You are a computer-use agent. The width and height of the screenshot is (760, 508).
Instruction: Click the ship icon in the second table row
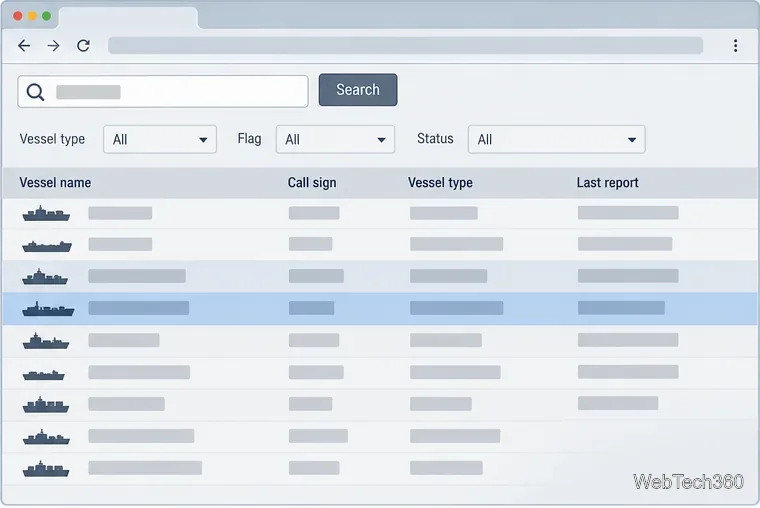pyautogui.click(x=47, y=246)
